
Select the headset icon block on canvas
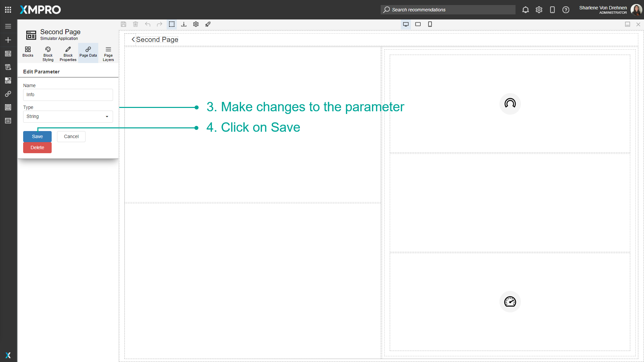(510, 104)
